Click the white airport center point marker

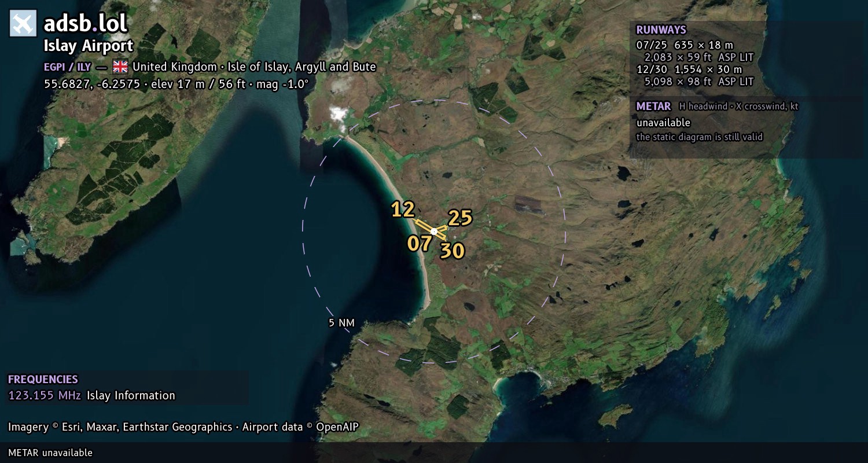(x=434, y=231)
